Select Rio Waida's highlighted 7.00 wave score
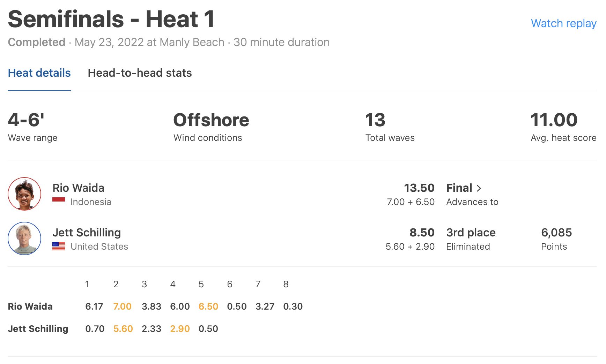Screen dimensions: 606x364 pyautogui.click(x=122, y=306)
